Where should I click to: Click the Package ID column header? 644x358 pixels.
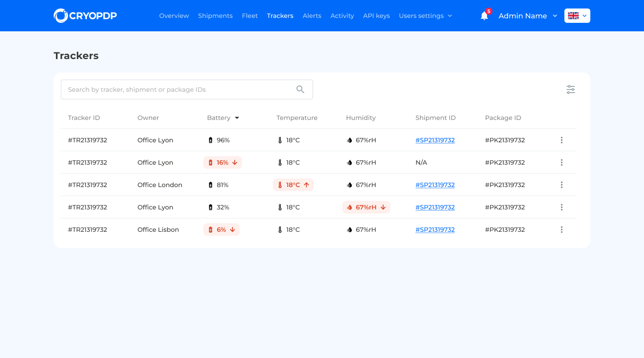tap(503, 118)
